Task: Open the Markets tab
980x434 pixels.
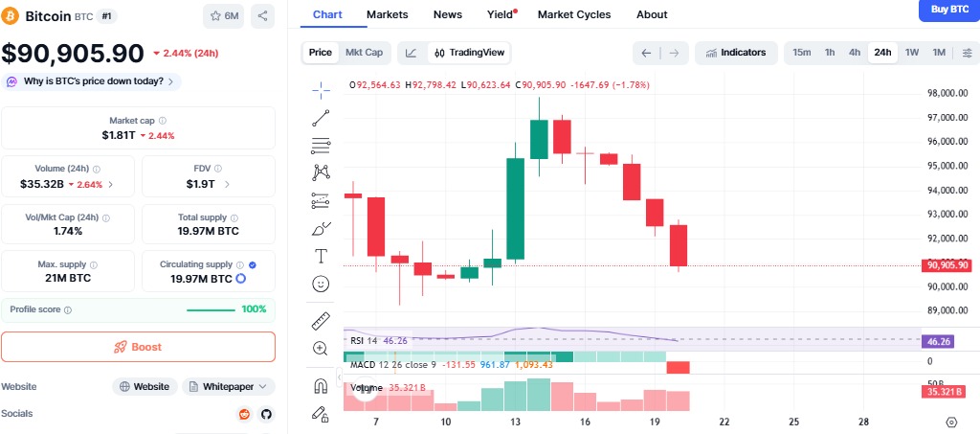Action: point(387,14)
